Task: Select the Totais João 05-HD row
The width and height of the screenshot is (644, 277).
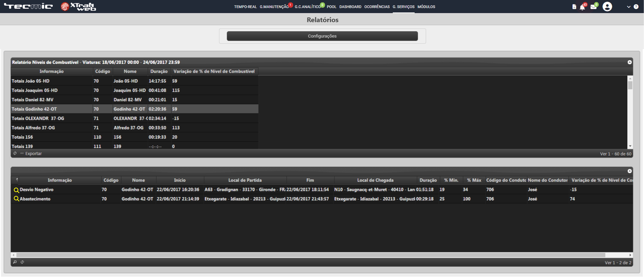Action: (x=134, y=81)
